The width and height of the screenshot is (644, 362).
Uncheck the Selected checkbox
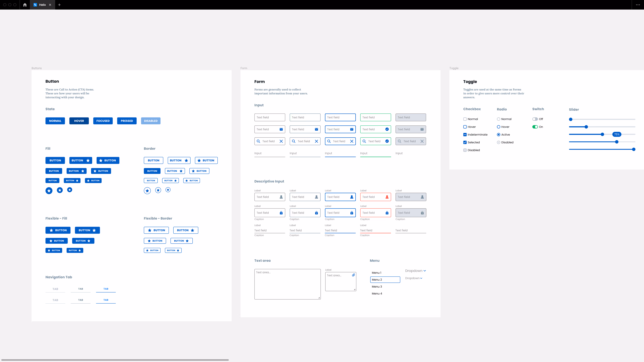tap(465, 142)
